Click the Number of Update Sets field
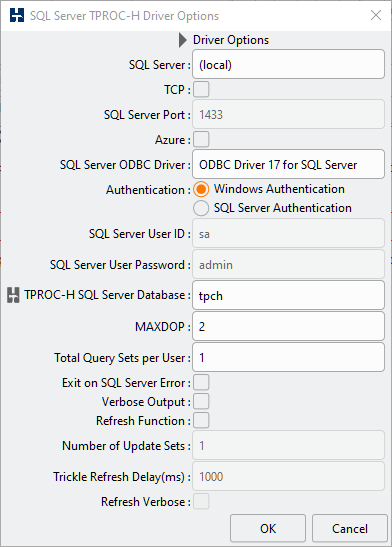Image resolution: width=392 pixels, height=547 pixels. click(288, 445)
